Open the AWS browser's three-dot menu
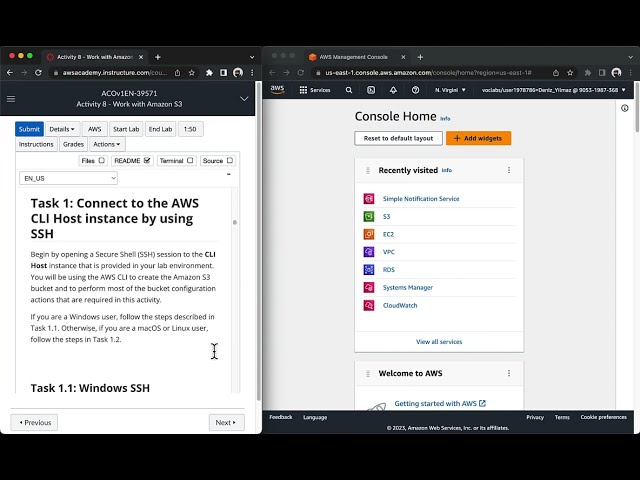Viewport: 640px width, 480px height. [x=631, y=73]
